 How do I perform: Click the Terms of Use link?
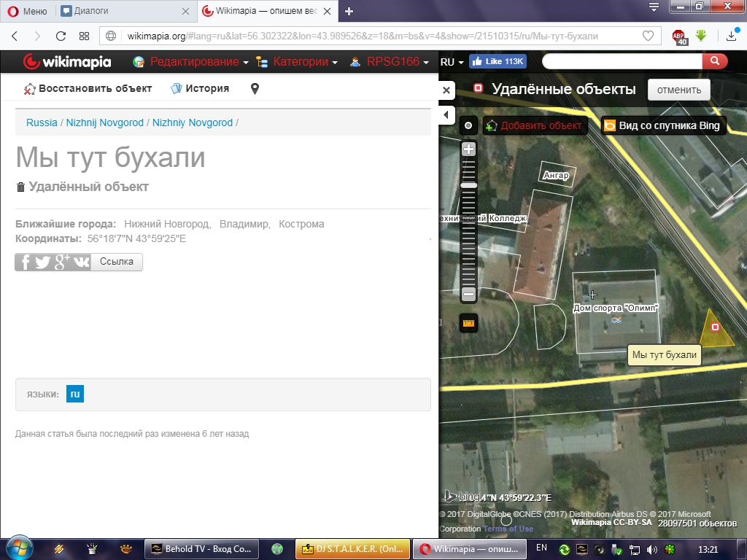point(508,529)
